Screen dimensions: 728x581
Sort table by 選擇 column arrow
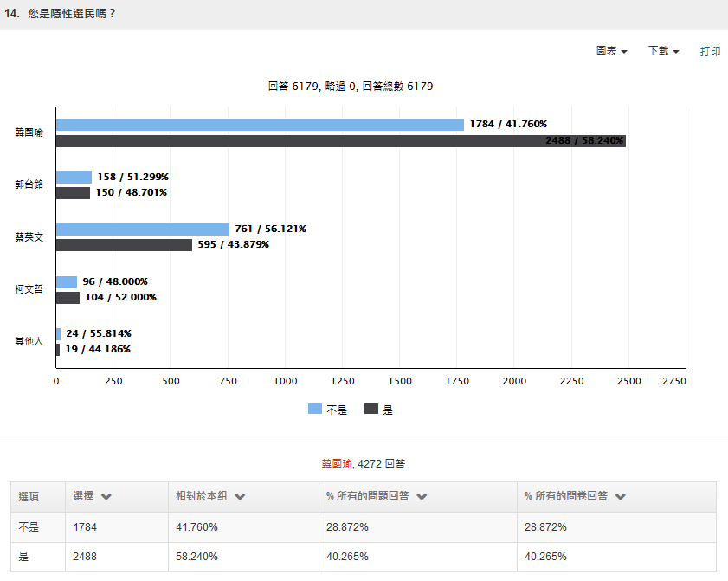click(x=106, y=496)
